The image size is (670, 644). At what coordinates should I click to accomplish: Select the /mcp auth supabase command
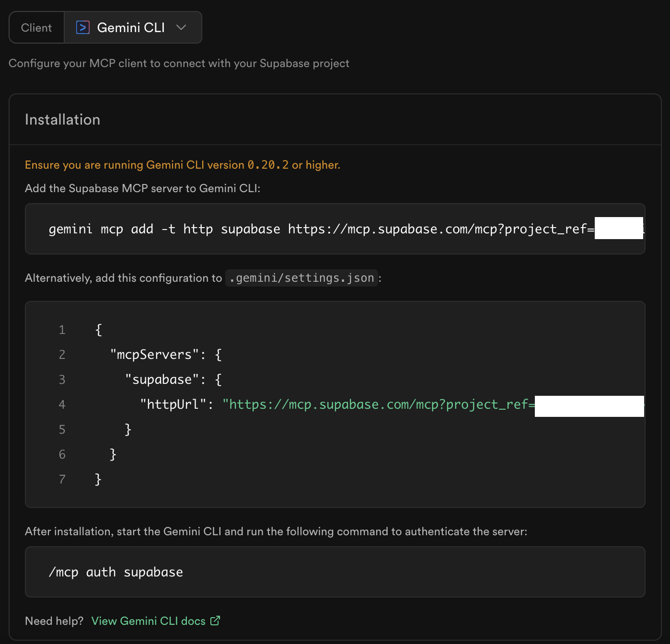coord(116,572)
